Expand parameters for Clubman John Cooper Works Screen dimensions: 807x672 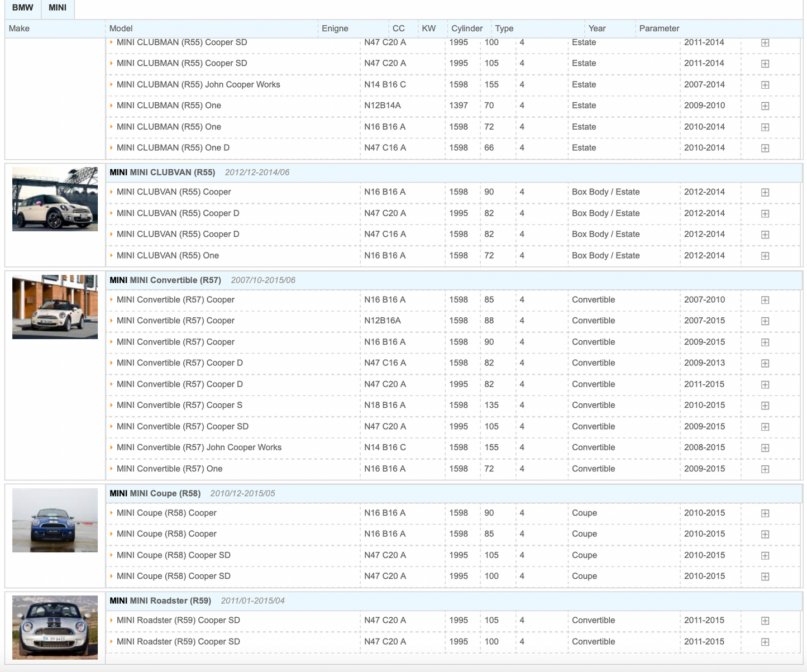pyautogui.click(x=765, y=85)
